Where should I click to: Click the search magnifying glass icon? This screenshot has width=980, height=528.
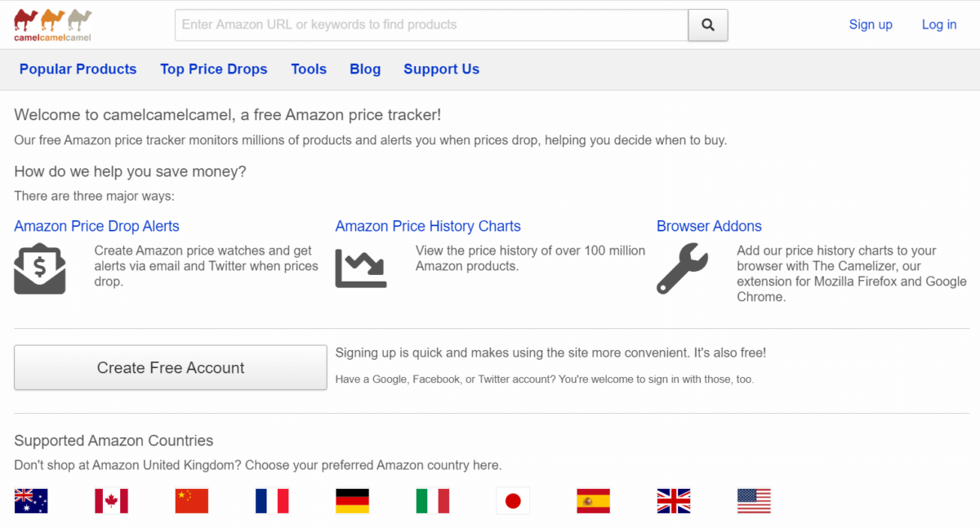(707, 24)
